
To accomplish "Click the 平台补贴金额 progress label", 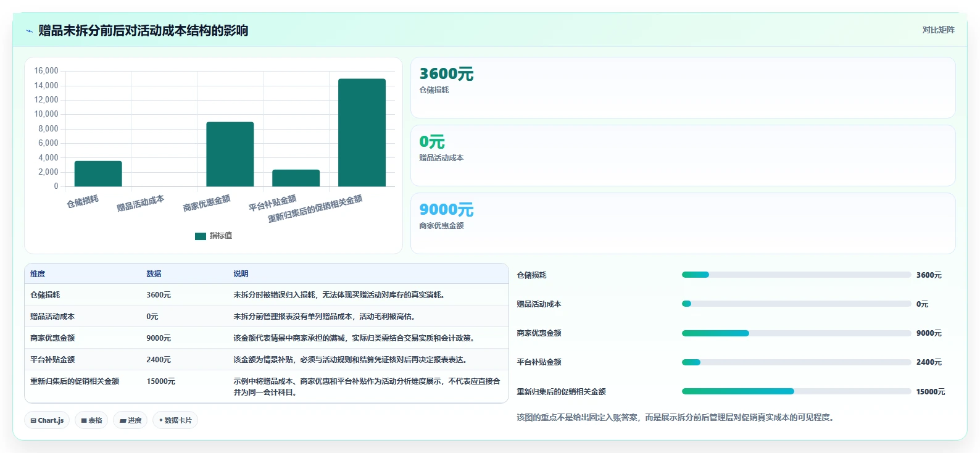I will point(539,362).
